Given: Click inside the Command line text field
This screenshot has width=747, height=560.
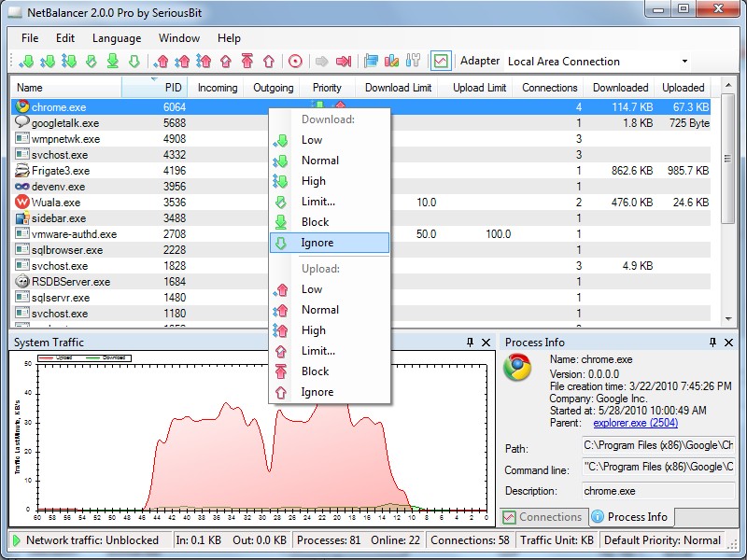Looking at the screenshot, I should pos(657,467).
